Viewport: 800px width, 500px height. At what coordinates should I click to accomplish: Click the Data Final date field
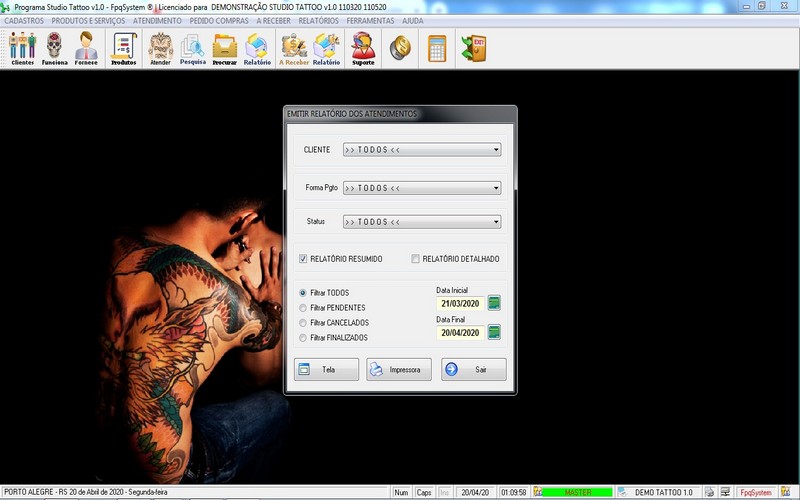click(460, 333)
